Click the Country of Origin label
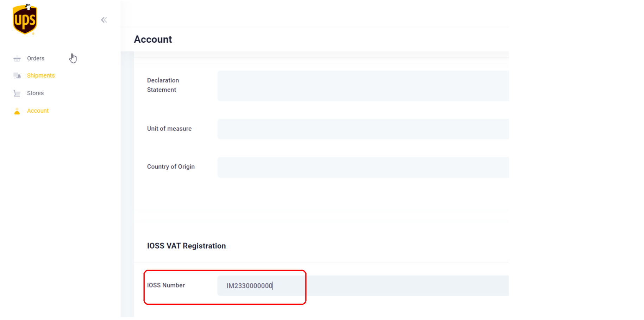 [171, 167]
